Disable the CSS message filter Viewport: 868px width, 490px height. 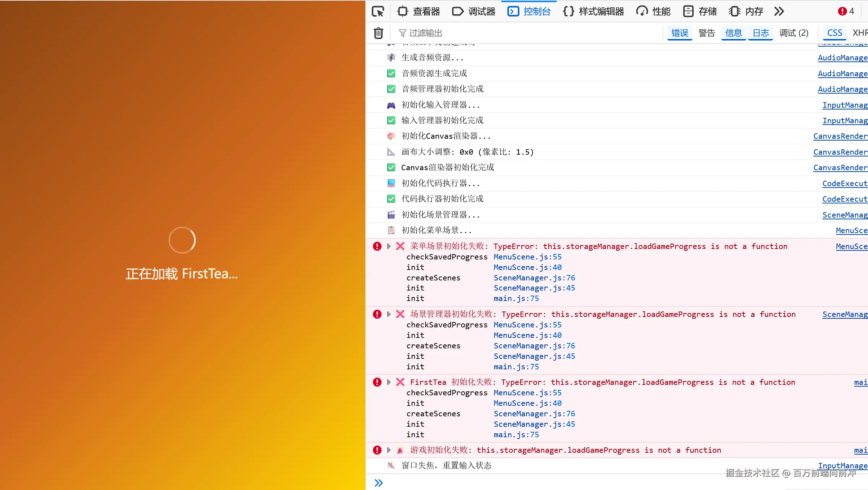(834, 33)
